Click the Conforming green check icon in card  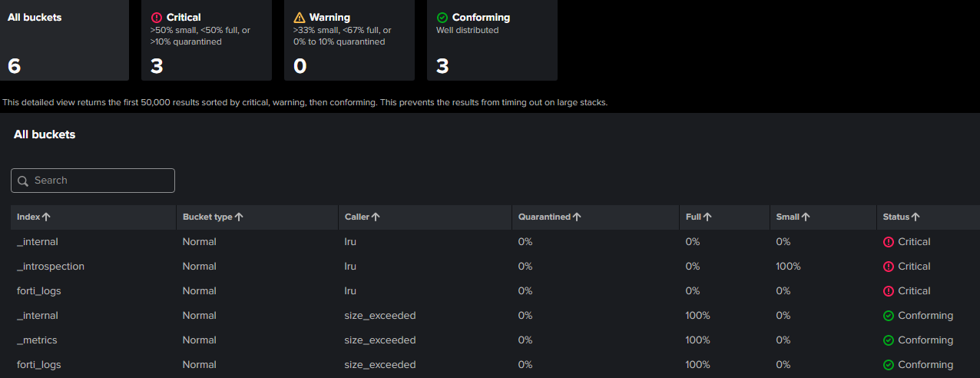(x=442, y=18)
